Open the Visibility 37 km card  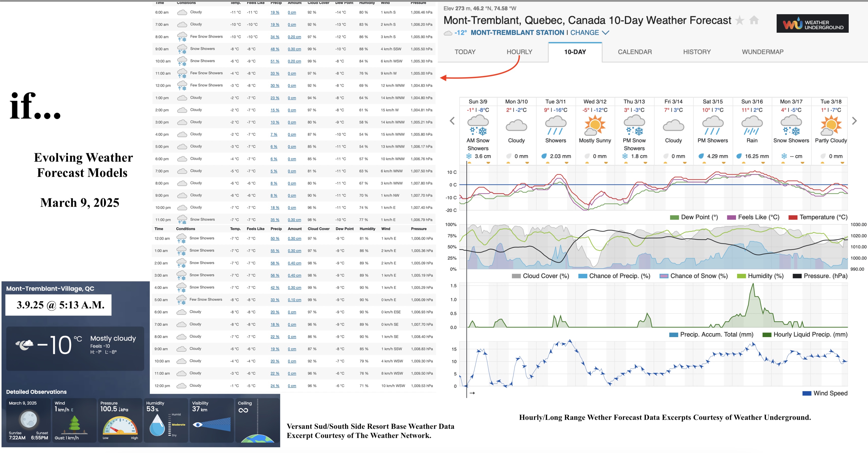pos(212,420)
